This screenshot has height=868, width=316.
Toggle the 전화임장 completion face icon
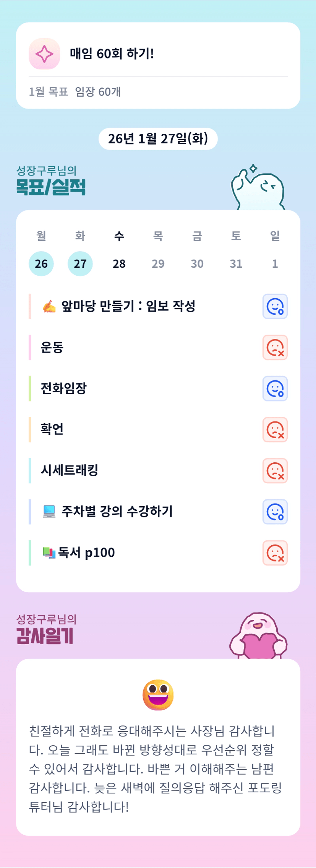tap(275, 388)
